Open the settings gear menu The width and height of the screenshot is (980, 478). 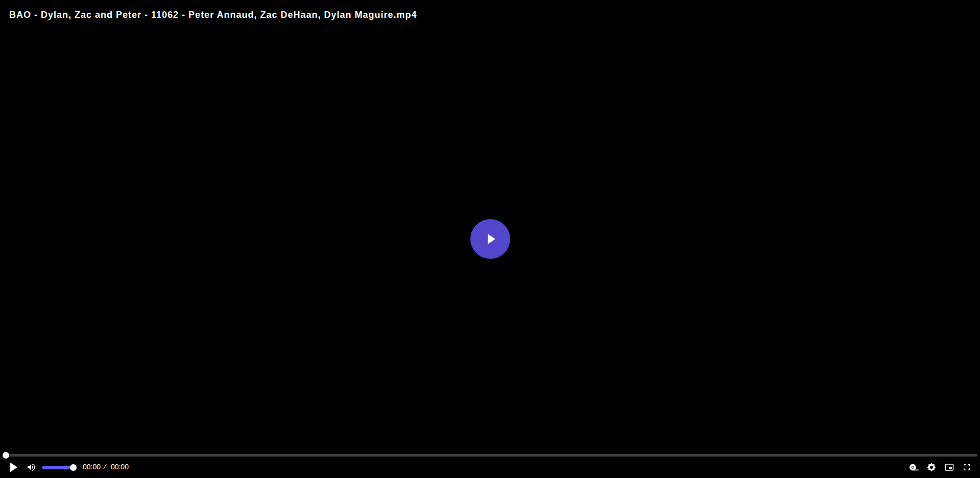click(x=931, y=467)
